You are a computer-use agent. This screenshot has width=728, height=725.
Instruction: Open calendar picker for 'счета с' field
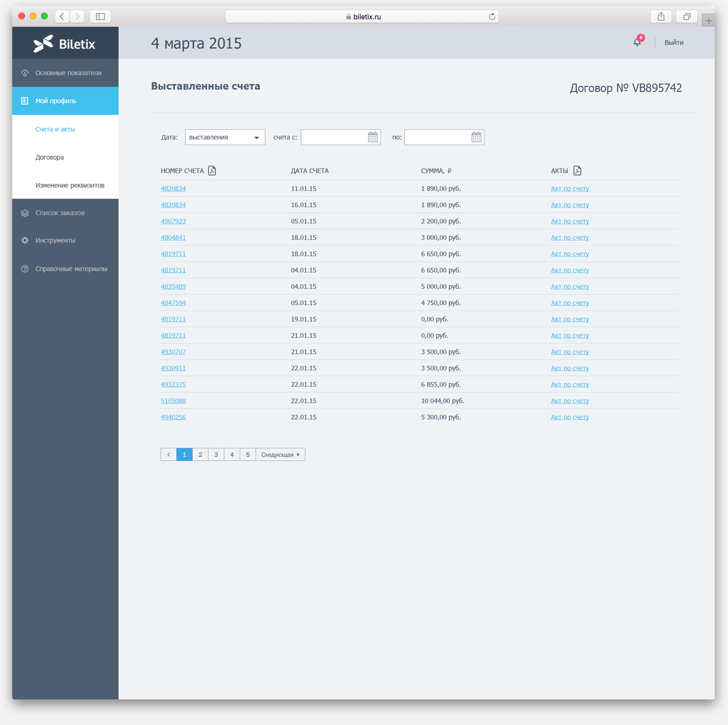click(373, 137)
